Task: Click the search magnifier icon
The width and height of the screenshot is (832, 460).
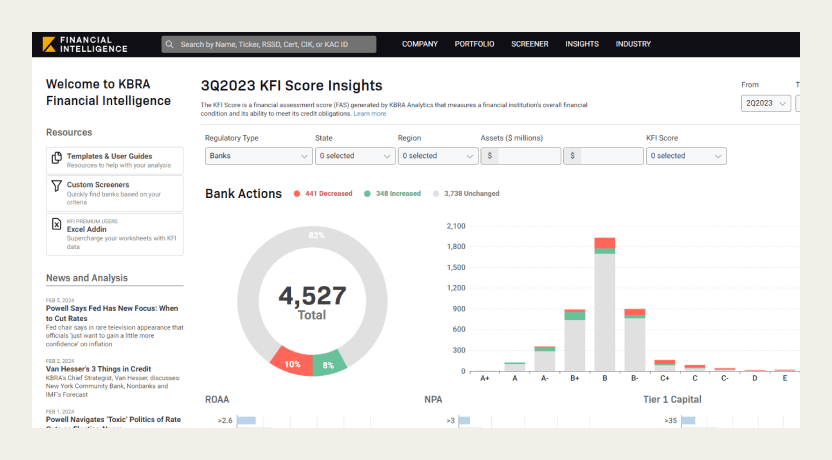Action: click(169, 45)
